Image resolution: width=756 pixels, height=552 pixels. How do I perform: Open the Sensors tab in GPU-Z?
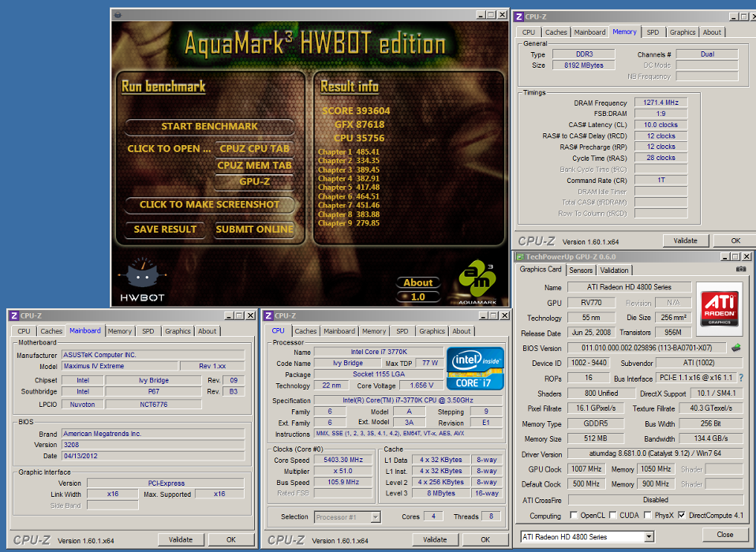coord(581,270)
